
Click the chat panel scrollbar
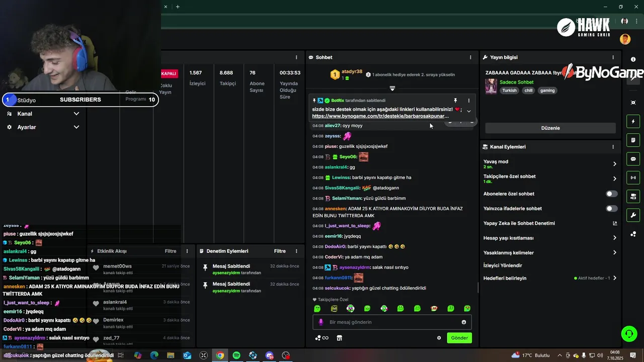(478, 288)
